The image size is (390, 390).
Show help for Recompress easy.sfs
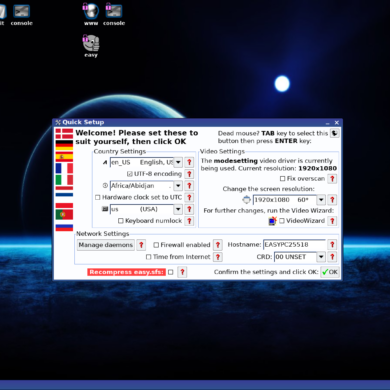(x=182, y=272)
